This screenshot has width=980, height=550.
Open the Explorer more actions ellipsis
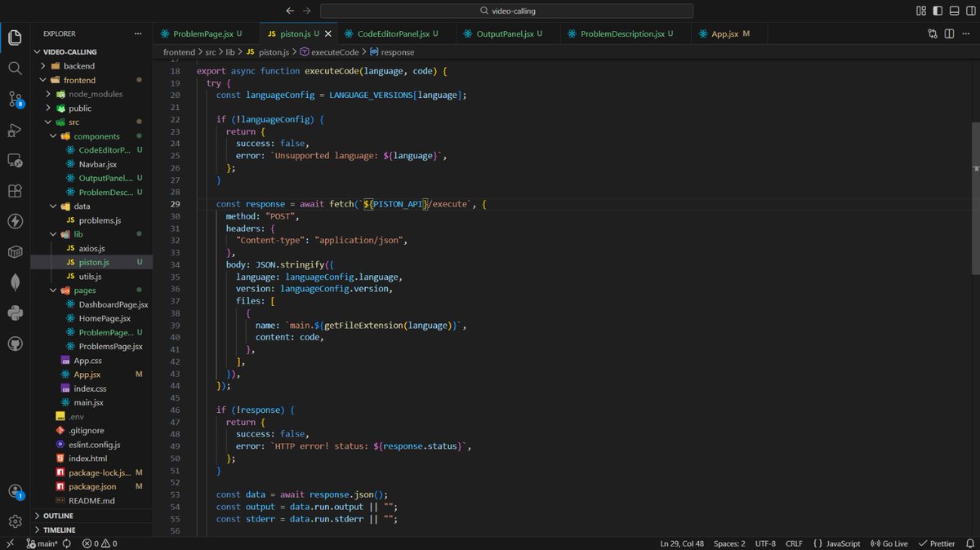click(138, 33)
